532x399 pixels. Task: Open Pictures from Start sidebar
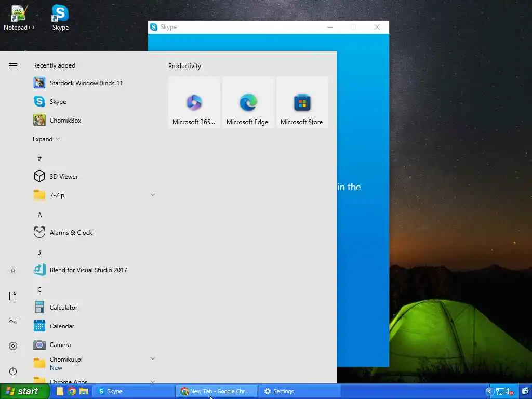click(13, 321)
